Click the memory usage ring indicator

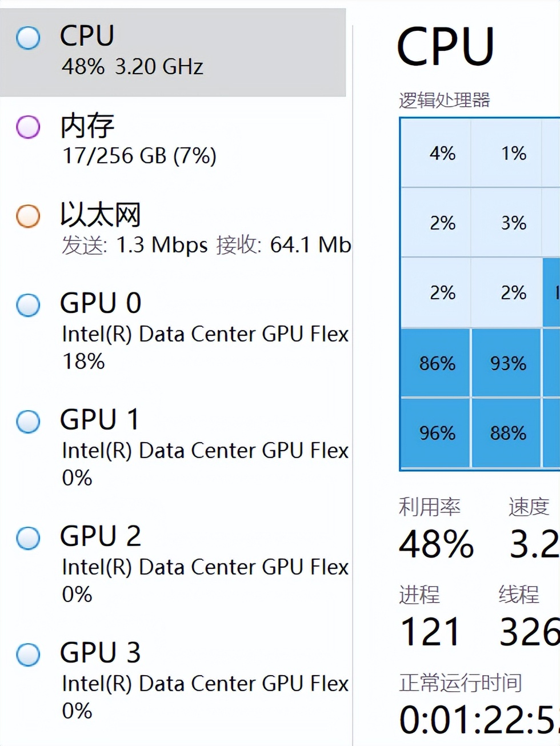[27, 127]
